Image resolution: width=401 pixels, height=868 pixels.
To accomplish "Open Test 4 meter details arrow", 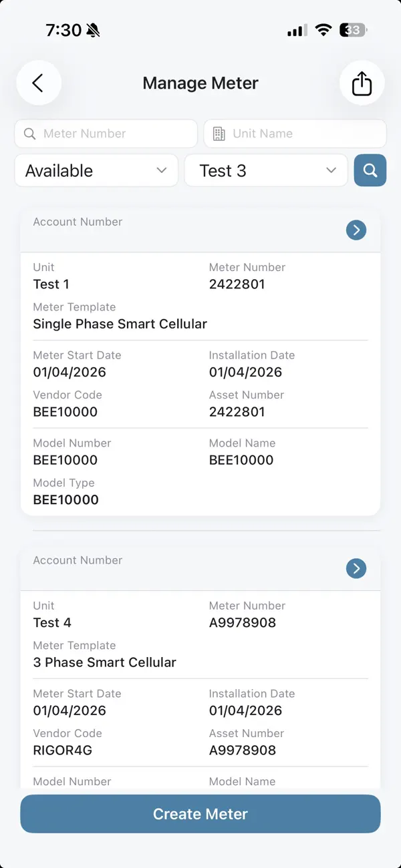I will 356,569.
